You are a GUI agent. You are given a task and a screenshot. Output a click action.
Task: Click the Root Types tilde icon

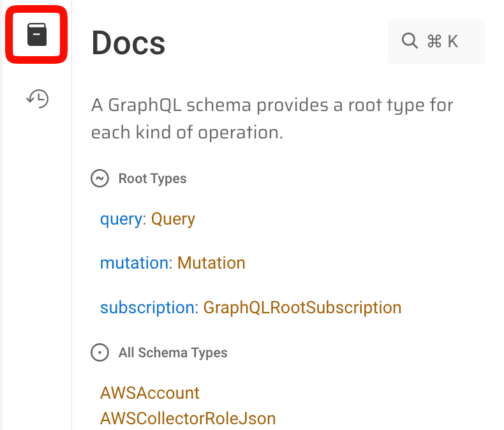[x=100, y=178]
